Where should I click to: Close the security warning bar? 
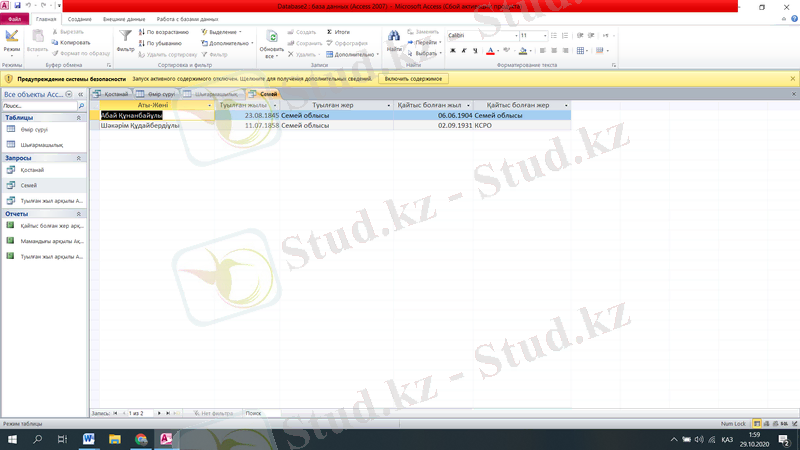tap(792, 79)
